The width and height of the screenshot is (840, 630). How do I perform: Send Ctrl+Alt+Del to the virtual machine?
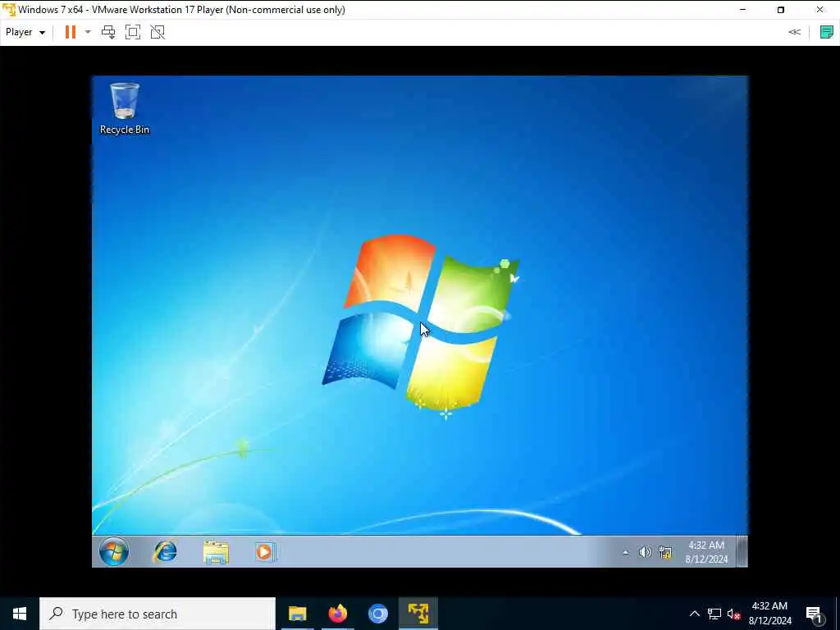tap(108, 32)
